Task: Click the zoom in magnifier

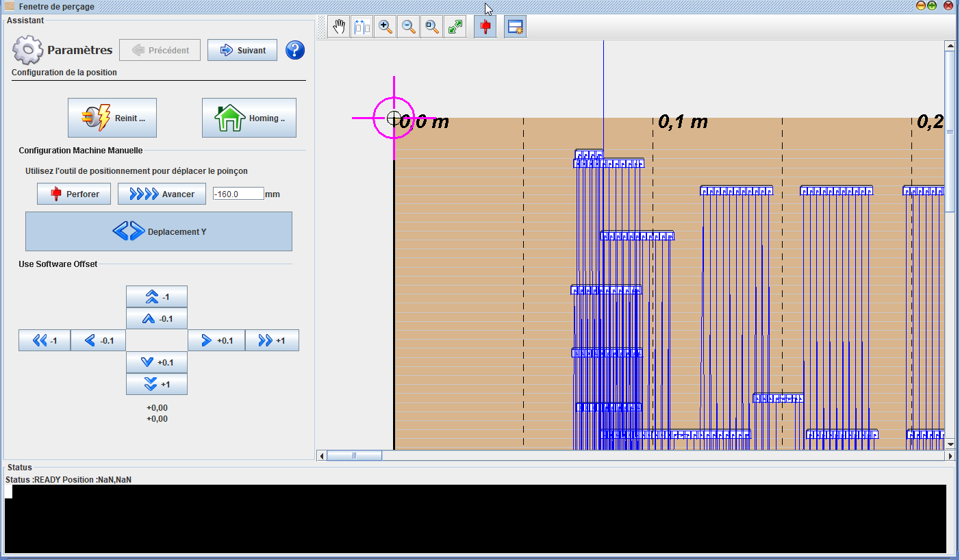Action: (386, 27)
